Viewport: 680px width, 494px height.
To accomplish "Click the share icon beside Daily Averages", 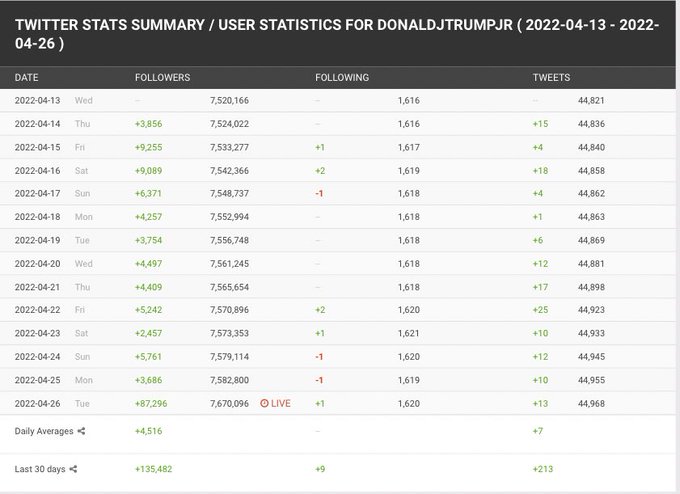I will click(82, 431).
